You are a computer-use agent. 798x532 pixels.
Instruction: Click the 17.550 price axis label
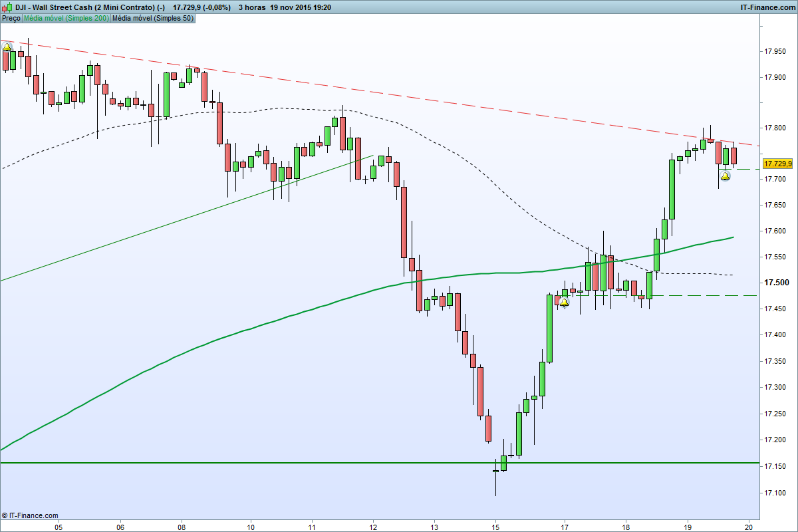(x=775, y=257)
